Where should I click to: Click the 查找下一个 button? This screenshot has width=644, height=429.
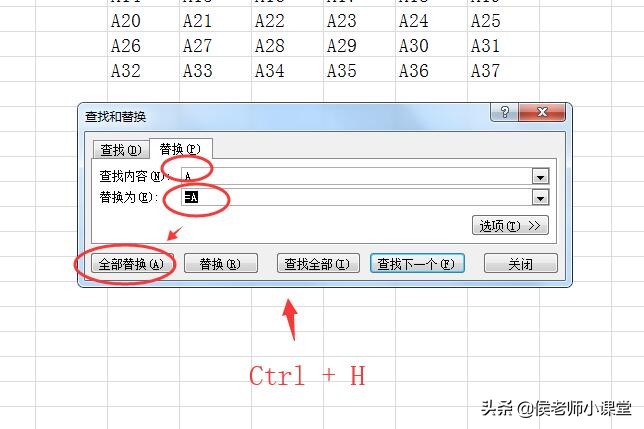(417, 264)
